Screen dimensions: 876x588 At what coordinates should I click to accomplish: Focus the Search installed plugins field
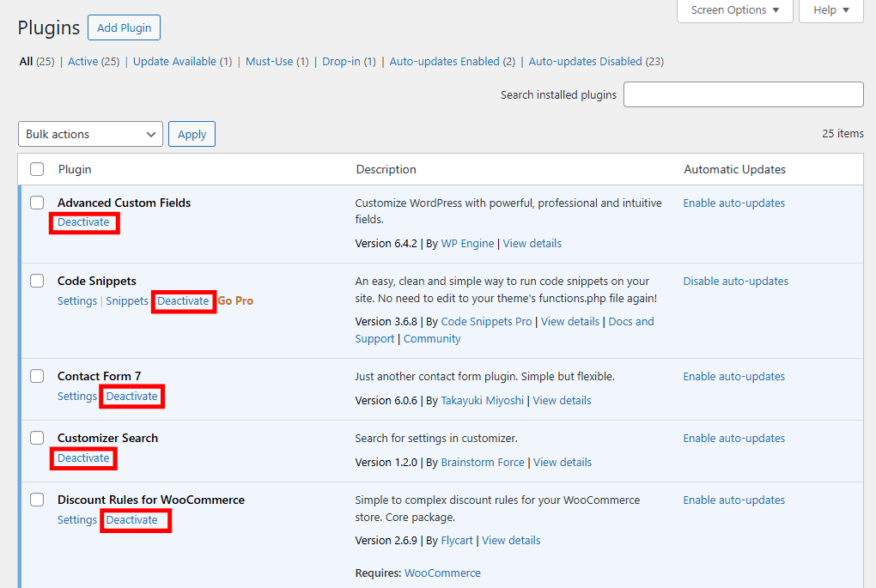(x=743, y=94)
